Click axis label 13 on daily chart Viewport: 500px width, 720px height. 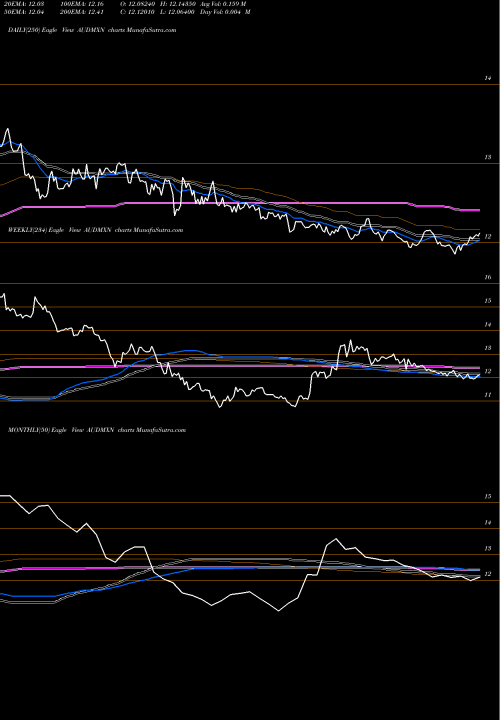click(x=488, y=158)
